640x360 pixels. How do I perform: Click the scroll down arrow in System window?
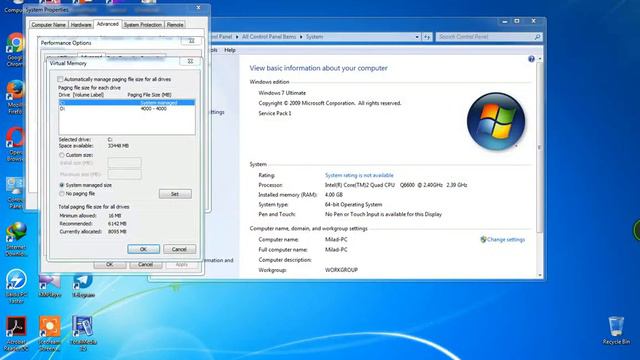(540, 276)
